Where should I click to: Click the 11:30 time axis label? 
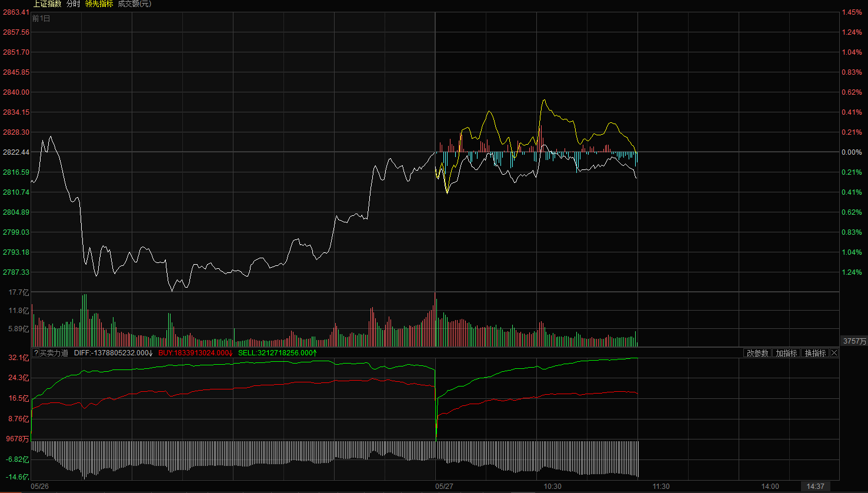pos(661,487)
